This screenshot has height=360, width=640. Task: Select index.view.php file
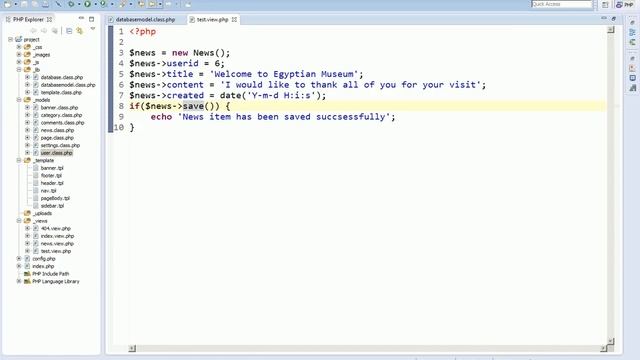coord(57,236)
